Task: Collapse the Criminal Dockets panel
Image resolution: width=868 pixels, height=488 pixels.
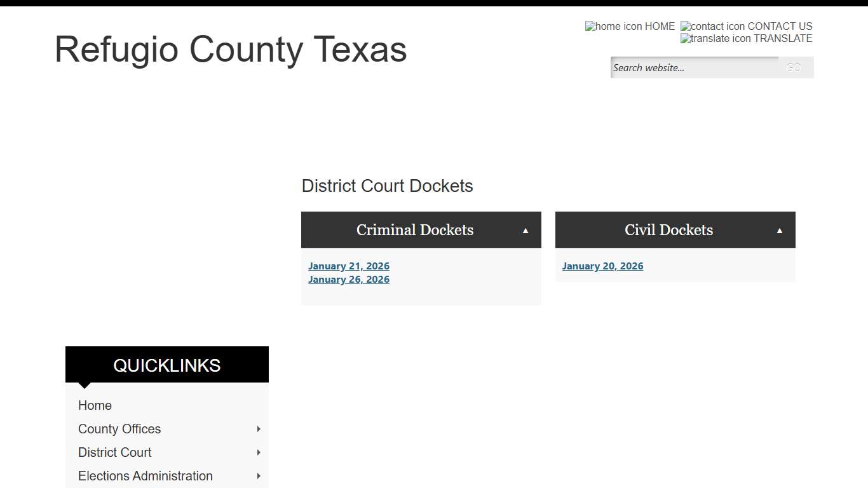Action: (x=526, y=229)
